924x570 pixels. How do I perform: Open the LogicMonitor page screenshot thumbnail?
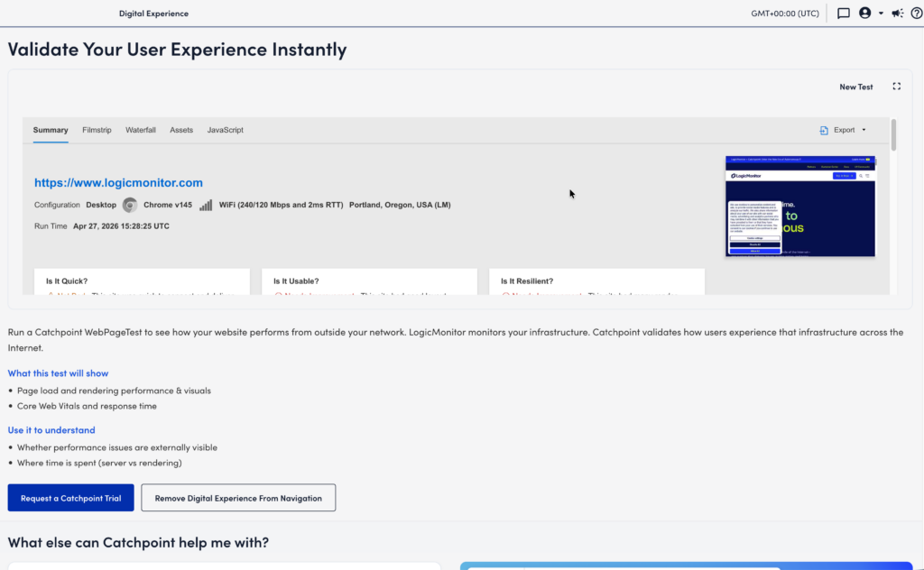click(x=799, y=207)
